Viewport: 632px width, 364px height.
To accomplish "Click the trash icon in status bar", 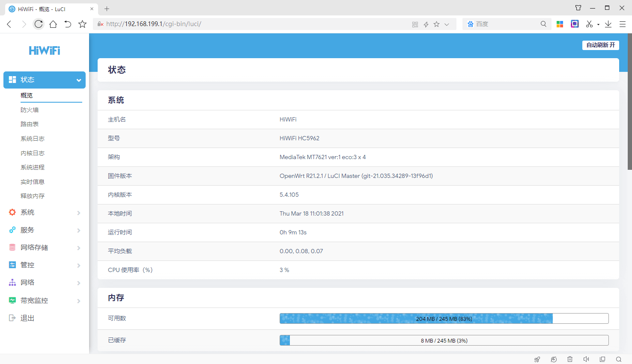I will point(570,359).
